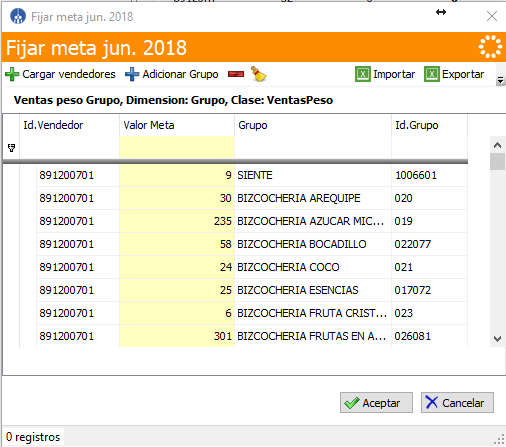The width and height of the screenshot is (506, 447).
Task: Select Valor Meta cell with value 9
Action: pos(177,175)
